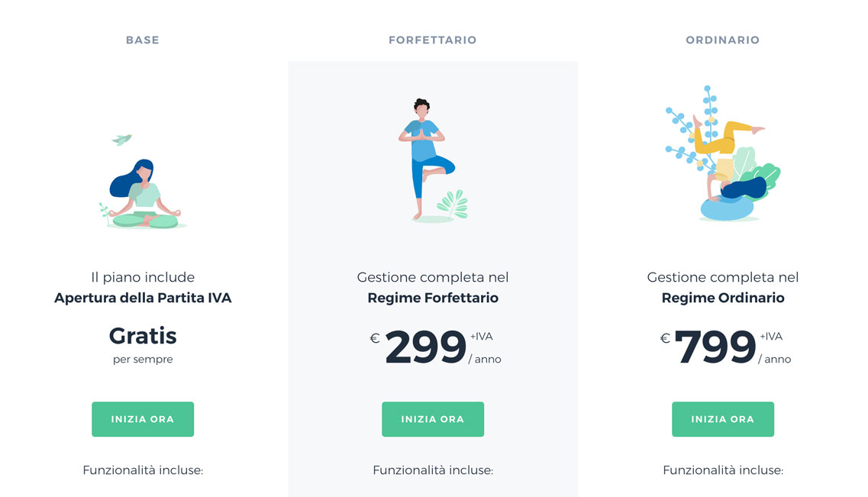Expand Funzionalità incluse in Forfettario column
Image resolution: width=868 pixels, height=497 pixels.
433,470
